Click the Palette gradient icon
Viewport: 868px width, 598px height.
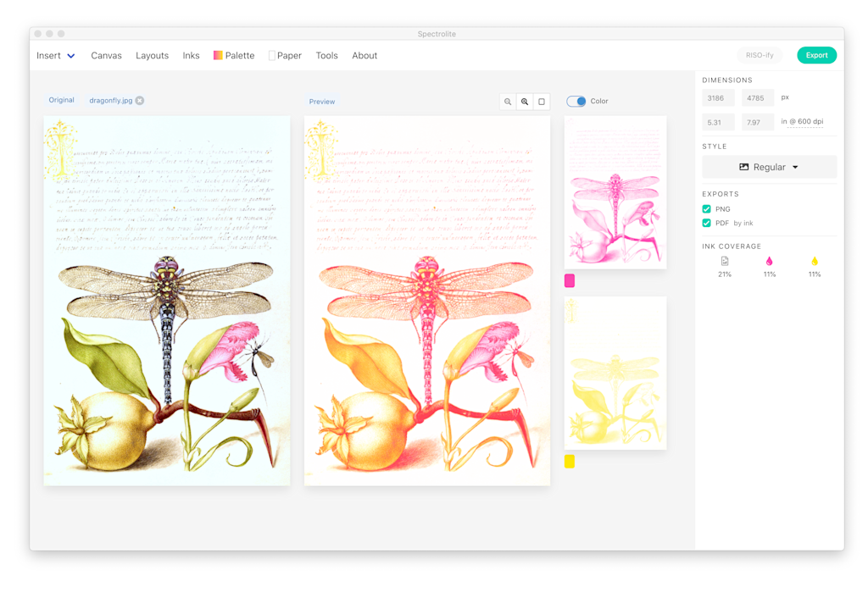pos(218,55)
